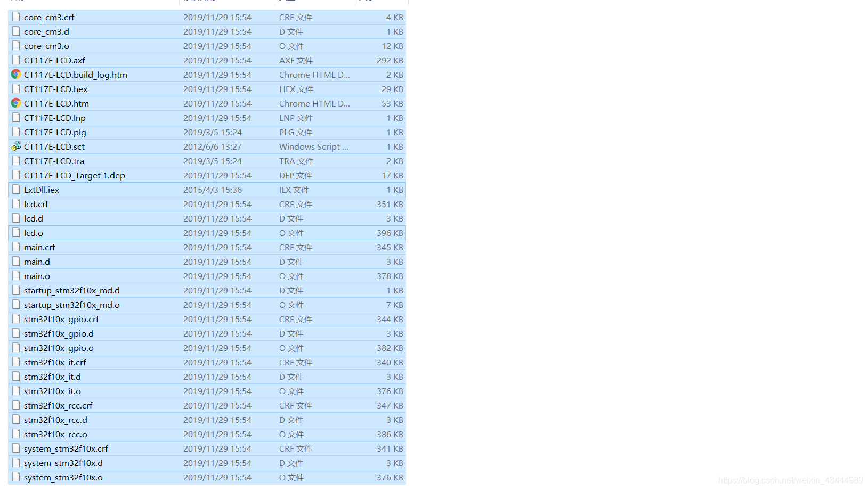Click the date 2019/3/5 15:24 of CT117E-LCD.plg

pos(213,132)
